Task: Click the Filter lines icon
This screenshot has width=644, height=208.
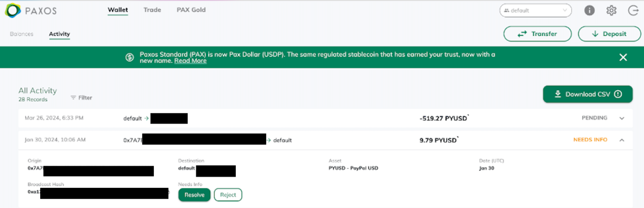Action: 73,98
